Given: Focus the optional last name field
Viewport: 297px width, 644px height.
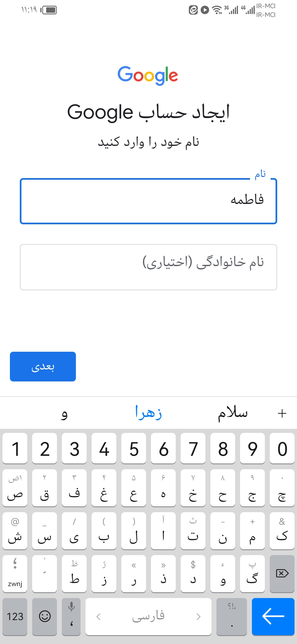Looking at the screenshot, I should pos(148,267).
